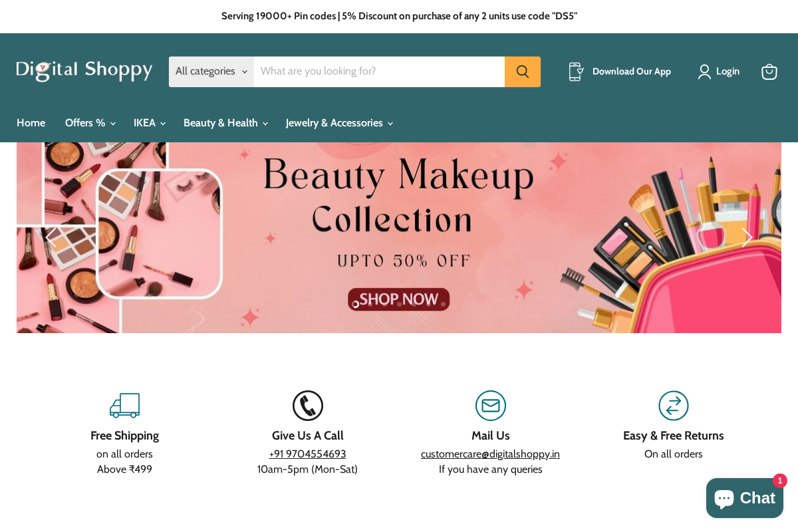Open the Shopify chat widget
Viewport: 798px width, 532px height.
coord(744,497)
